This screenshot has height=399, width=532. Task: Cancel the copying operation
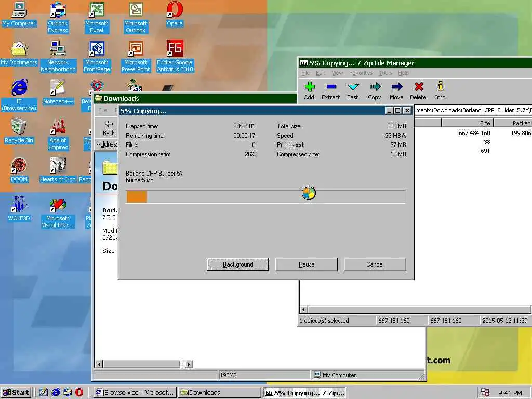point(375,264)
